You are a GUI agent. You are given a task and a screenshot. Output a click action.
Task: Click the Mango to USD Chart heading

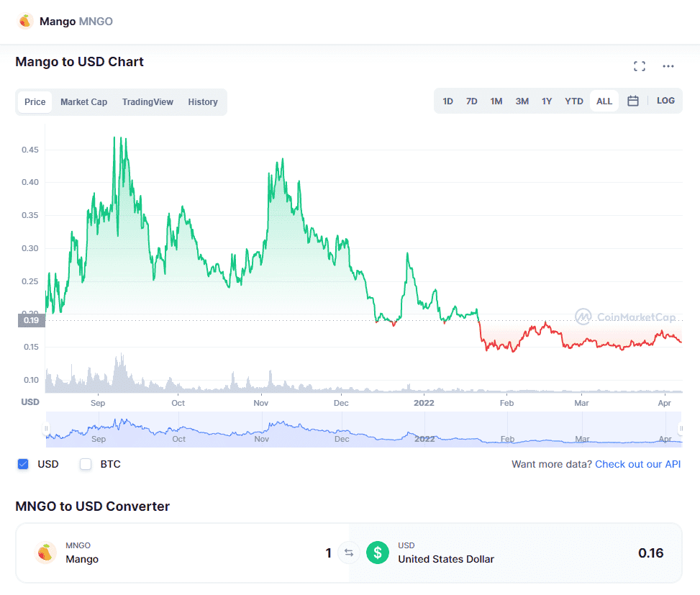point(79,62)
